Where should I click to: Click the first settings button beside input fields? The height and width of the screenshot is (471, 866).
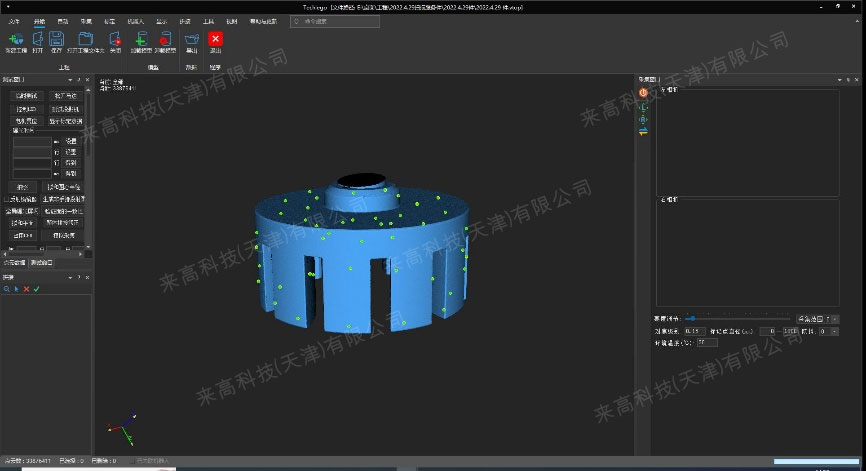71,141
